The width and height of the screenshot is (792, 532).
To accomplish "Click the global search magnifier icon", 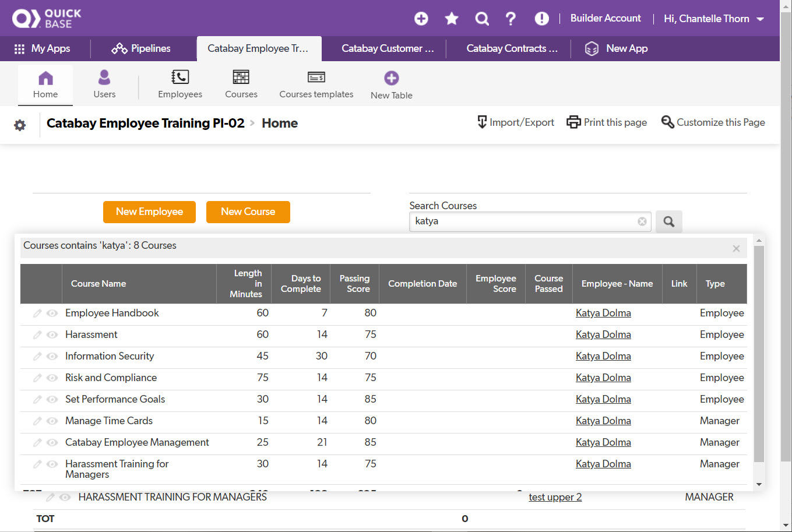I will click(482, 19).
